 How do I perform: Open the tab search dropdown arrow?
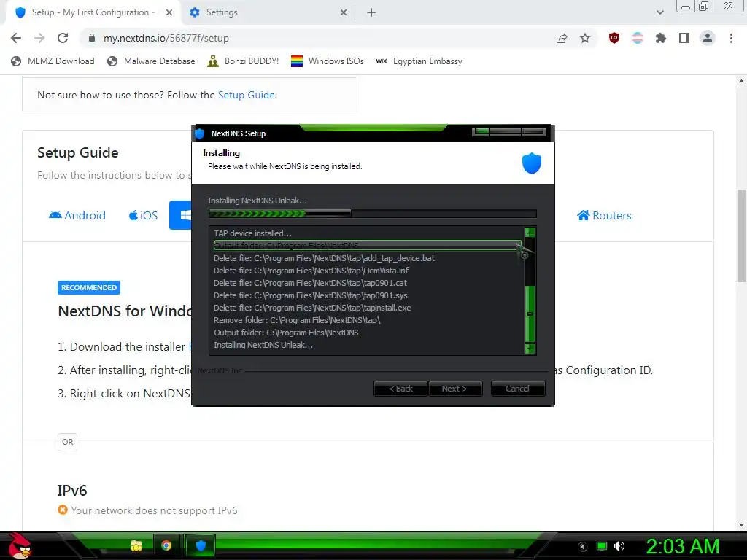659,12
